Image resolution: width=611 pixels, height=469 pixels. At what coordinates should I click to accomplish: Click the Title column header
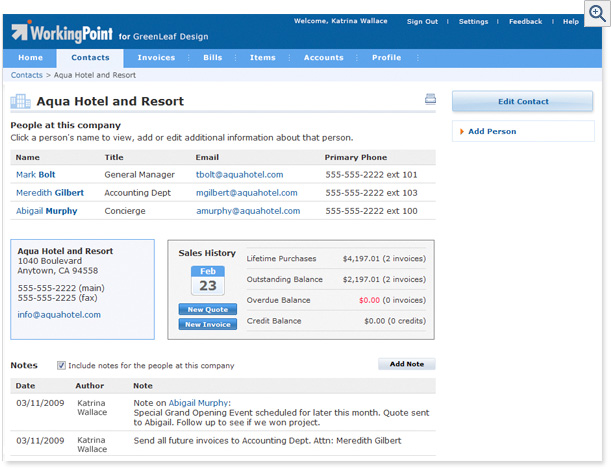click(x=114, y=157)
